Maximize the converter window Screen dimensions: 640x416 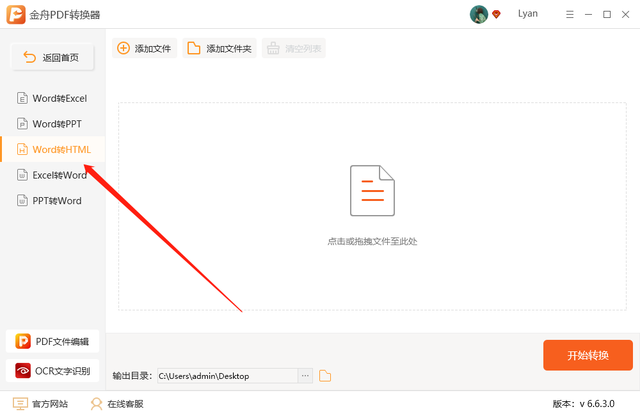[607, 15]
